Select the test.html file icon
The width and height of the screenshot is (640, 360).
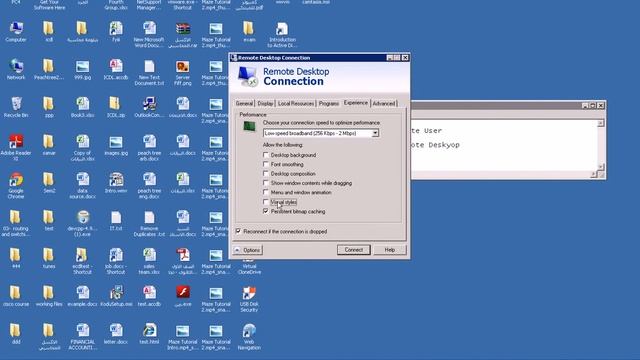(149, 334)
